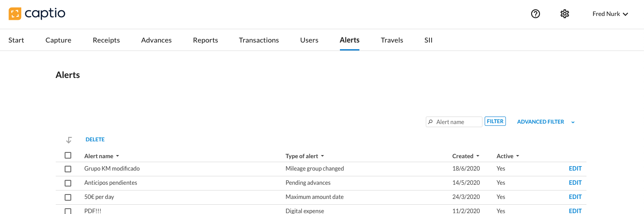This screenshot has width=644, height=214.
Task: Toggle checkbox for 50€ per day alert
Action: click(68, 197)
